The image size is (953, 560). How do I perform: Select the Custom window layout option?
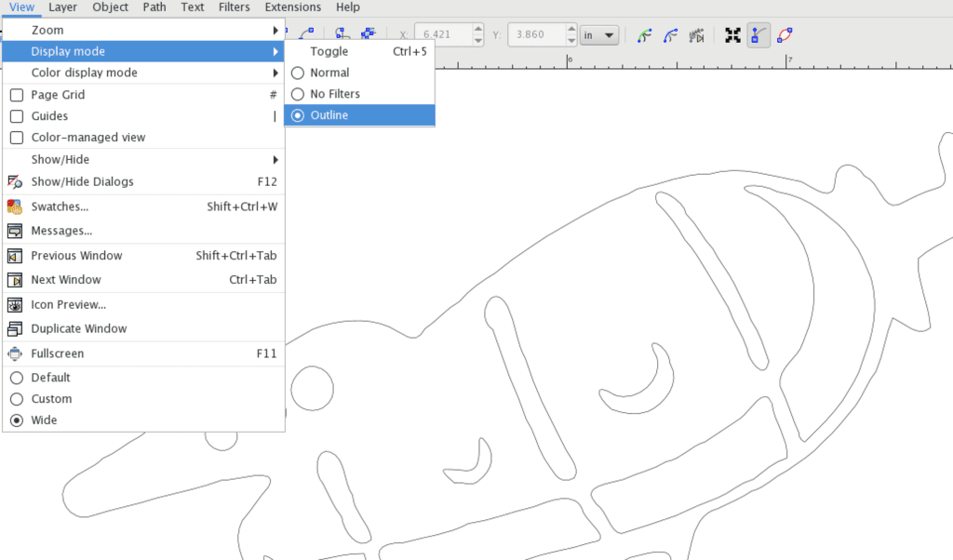(16, 399)
